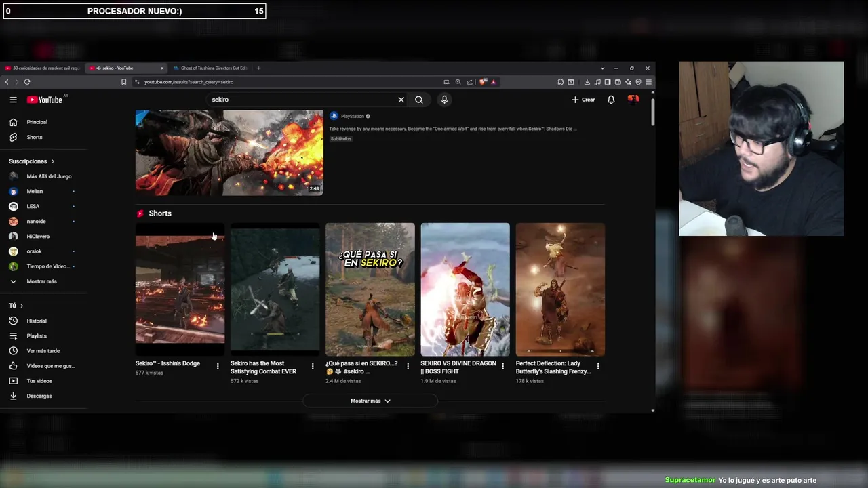Open the Tú section chevron
This screenshot has width=868, height=488.
click(x=22, y=306)
